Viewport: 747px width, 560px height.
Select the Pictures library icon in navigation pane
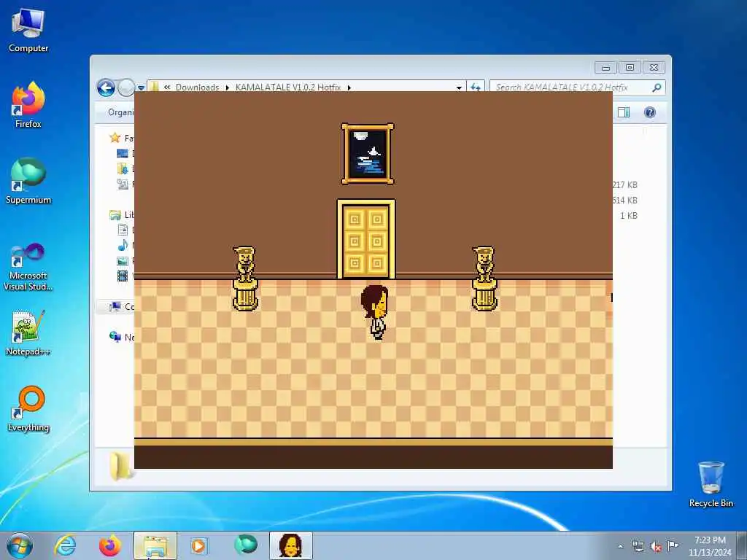point(123,260)
